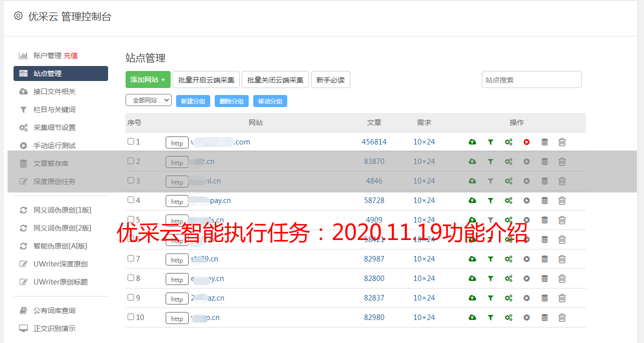The height and width of the screenshot is (343, 644).
Task: Open 智能伪原创[AI版] in the sidebar
Action: [x=61, y=246]
